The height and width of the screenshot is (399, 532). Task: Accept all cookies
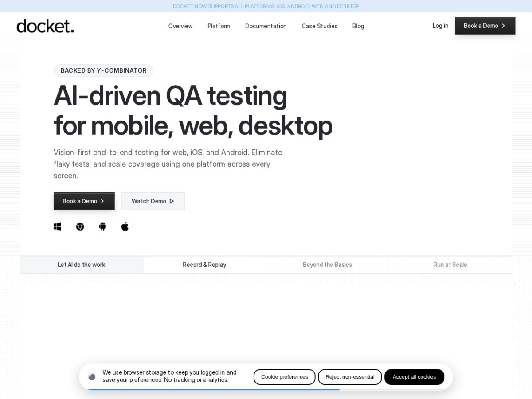[x=414, y=377]
